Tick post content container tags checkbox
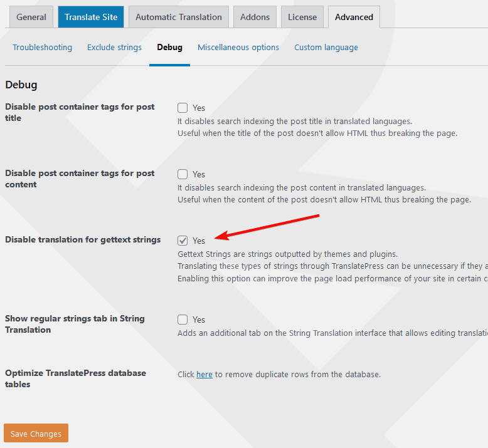The image size is (488, 448). pyautogui.click(x=183, y=174)
